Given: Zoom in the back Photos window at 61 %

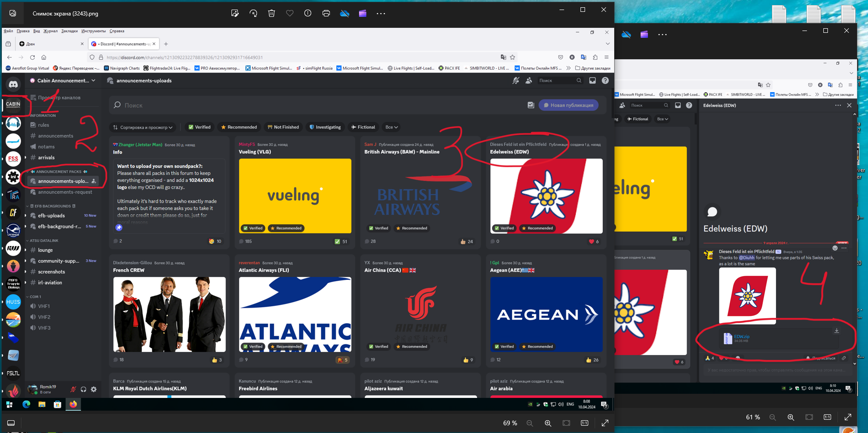Looking at the screenshot, I should point(791,417).
